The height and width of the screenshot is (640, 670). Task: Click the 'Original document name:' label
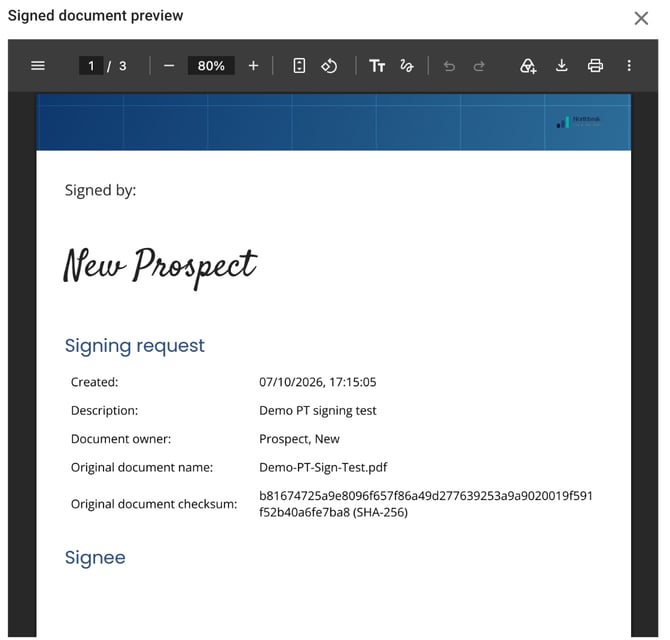[142, 467]
